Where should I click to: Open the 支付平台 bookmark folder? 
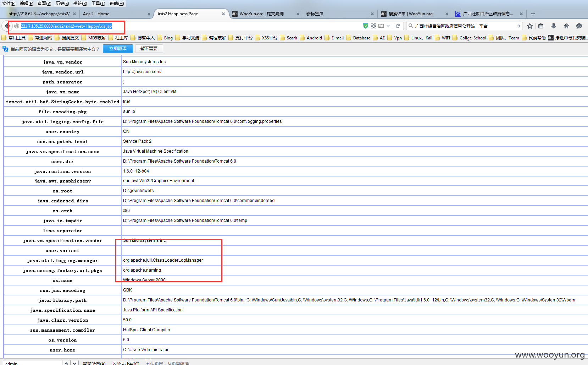click(240, 38)
